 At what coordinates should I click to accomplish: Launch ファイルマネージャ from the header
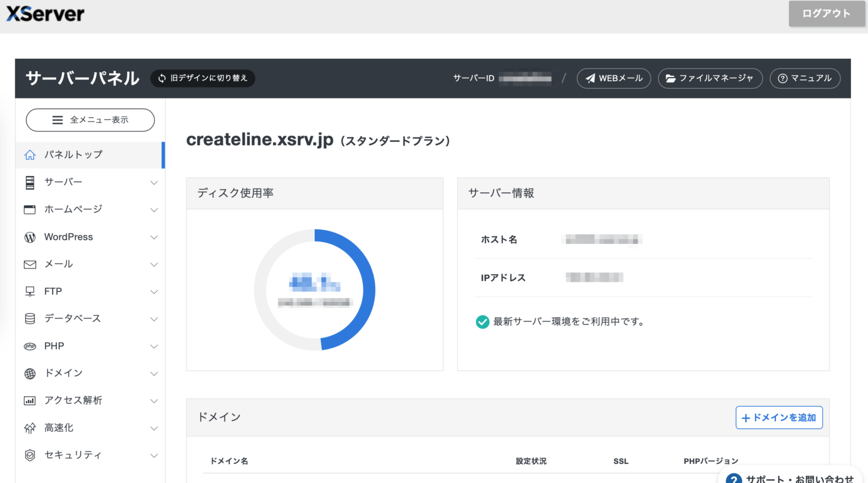710,79
